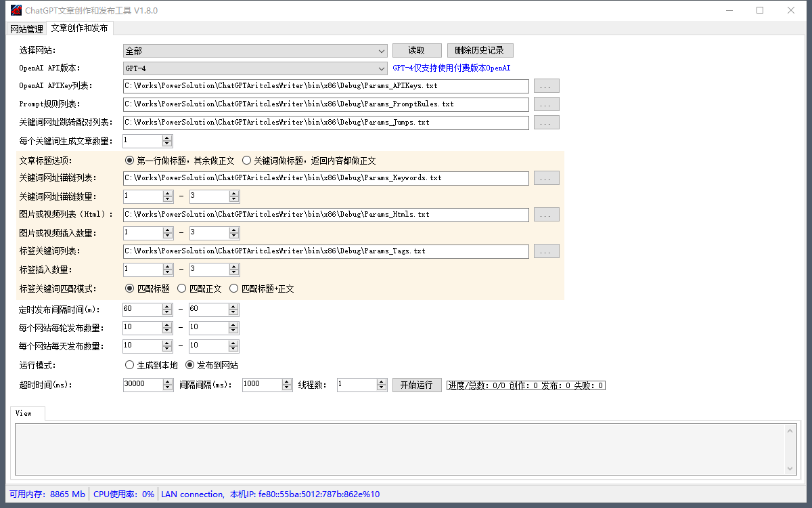Screen dimensions: 812x508
Task: Select the 匹配标题 radio option
Action: click(148, 289)
